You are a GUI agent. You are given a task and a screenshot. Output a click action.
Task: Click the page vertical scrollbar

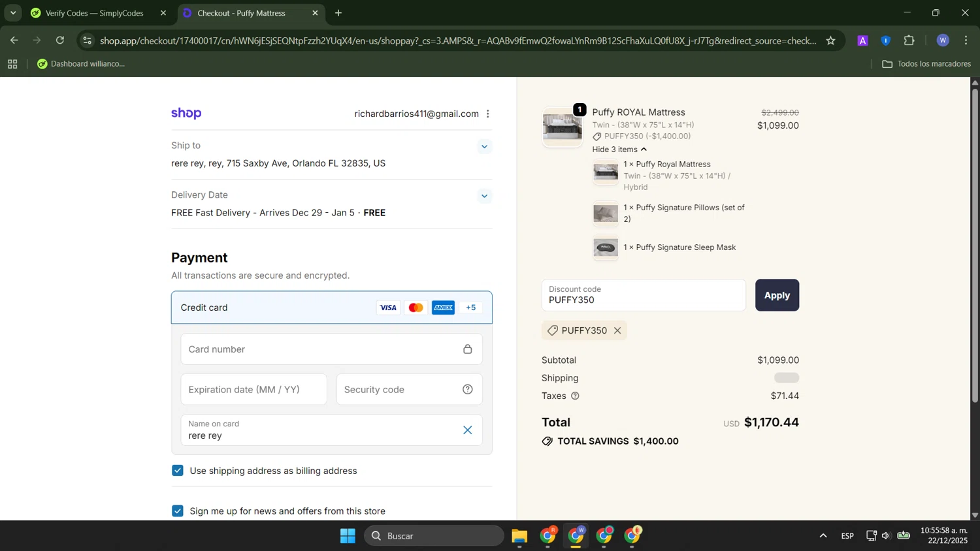click(x=975, y=245)
